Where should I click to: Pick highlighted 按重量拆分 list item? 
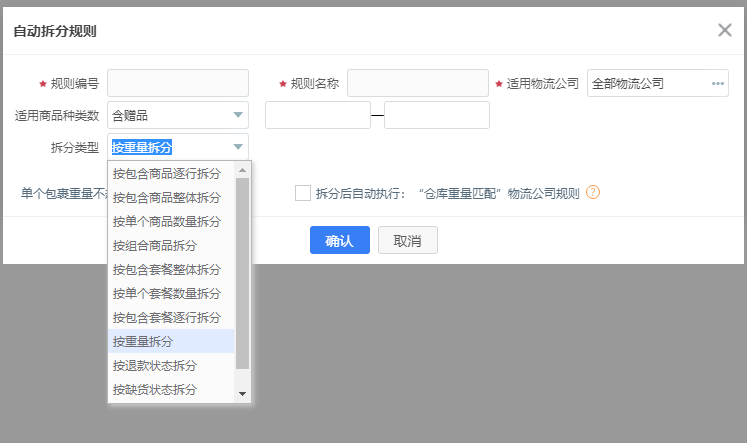pyautogui.click(x=171, y=341)
